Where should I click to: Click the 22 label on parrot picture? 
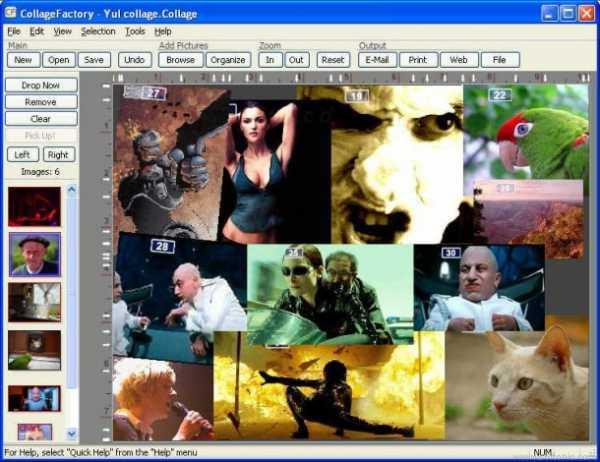500,95
